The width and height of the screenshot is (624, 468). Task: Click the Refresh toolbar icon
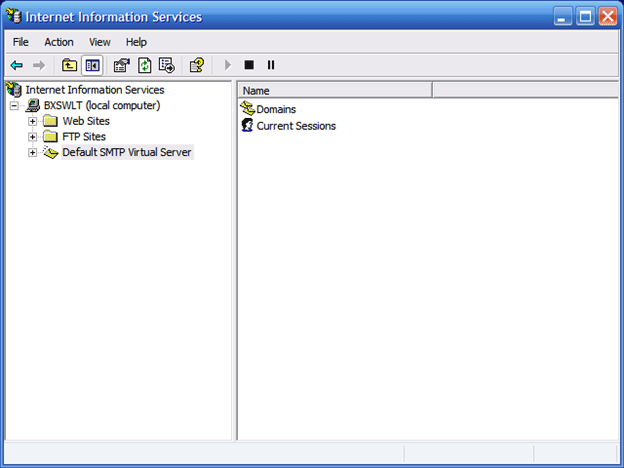point(144,65)
